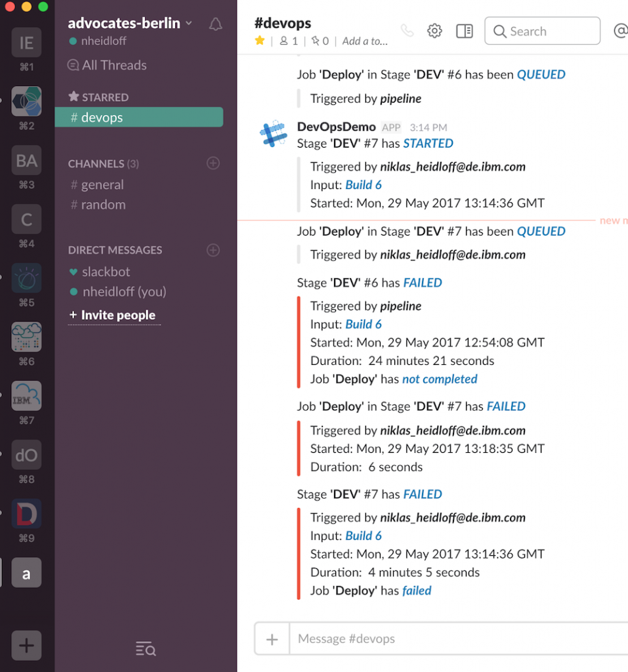Toggle the channel details pane icon
Image resolution: width=628 pixels, height=672 pixels.
(464, 31)
